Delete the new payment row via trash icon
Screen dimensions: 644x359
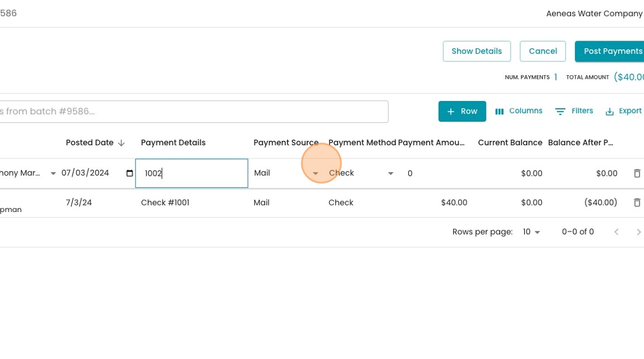pyautogui.click(x=637, y=173)
